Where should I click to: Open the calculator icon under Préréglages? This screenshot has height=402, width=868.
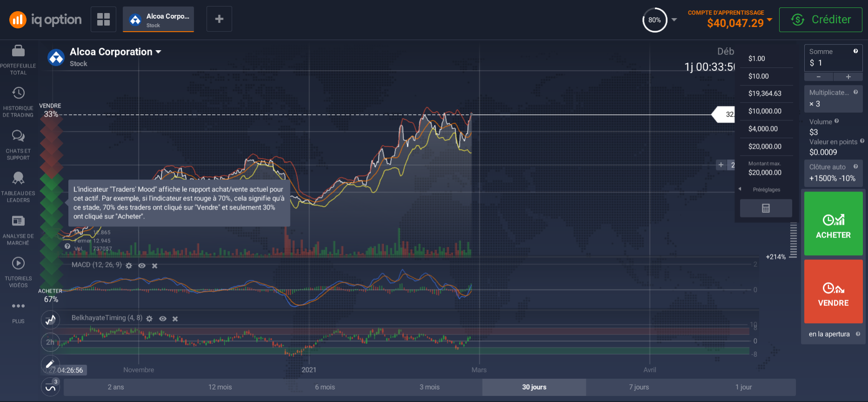tap(766, 208)
